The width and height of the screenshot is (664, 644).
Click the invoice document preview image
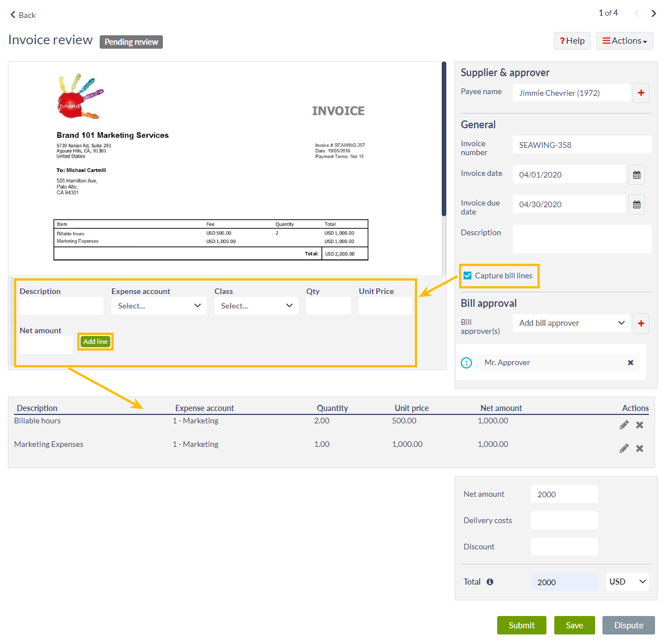click(x=225, y=168)
